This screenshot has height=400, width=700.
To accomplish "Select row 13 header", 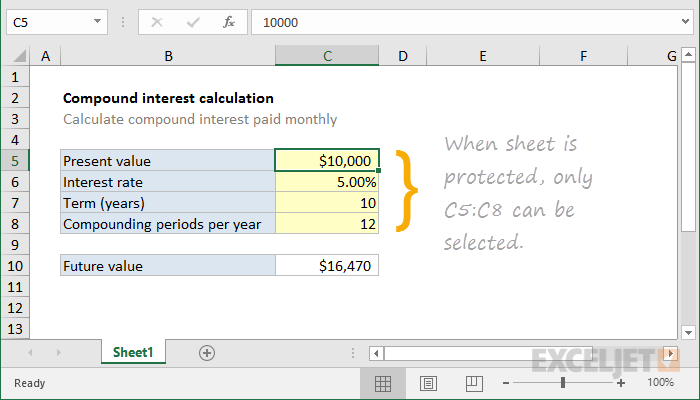I will [15, 329].
